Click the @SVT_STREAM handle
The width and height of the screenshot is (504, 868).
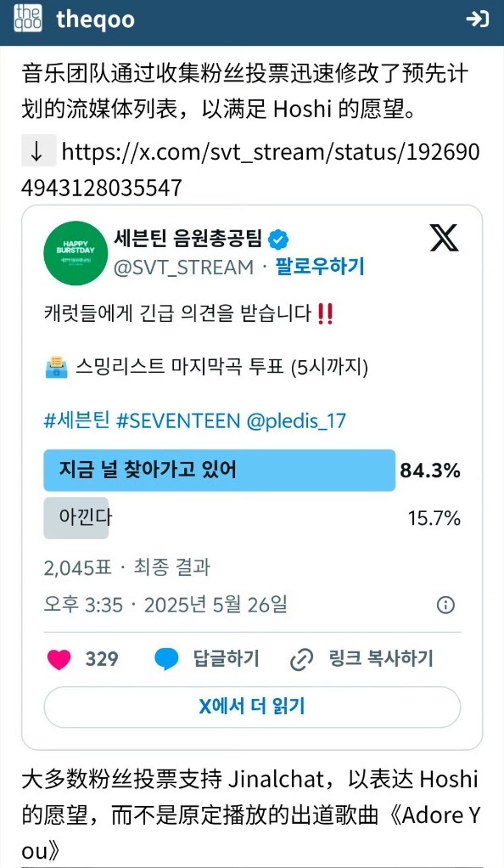[183, 267]
